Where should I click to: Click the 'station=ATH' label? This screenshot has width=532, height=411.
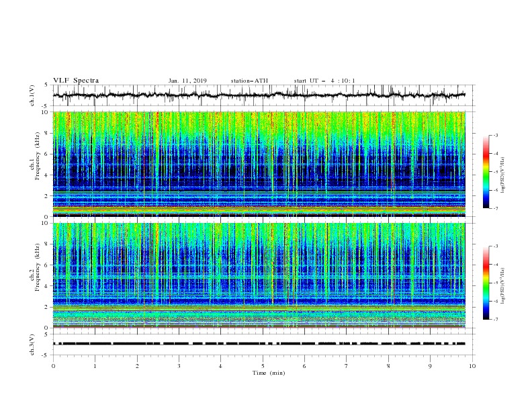click(249, 81)
